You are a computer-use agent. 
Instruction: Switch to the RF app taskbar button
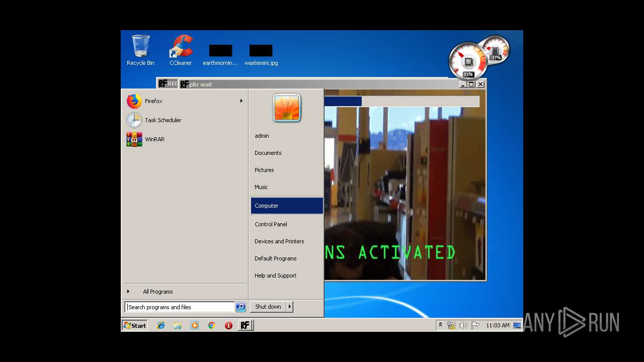(x=245, y=325)
